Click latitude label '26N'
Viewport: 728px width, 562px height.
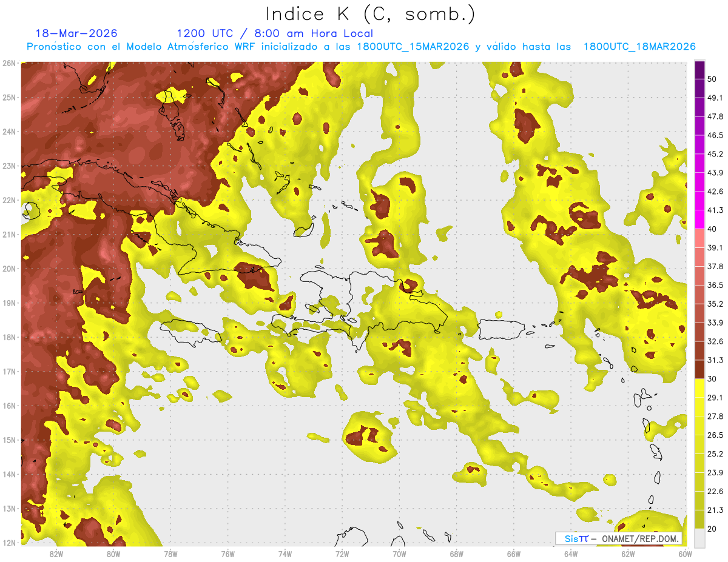9,63
